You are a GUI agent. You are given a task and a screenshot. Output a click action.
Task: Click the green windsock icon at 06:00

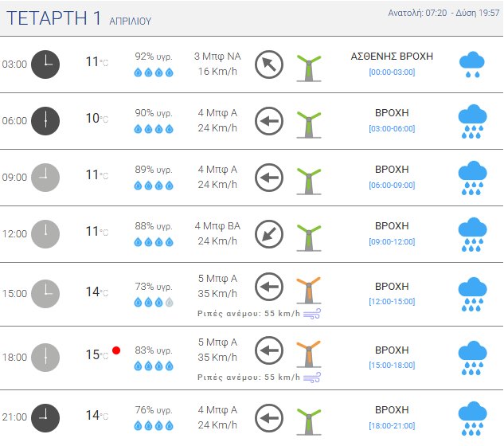pyautogui.click(x=308, y=122)
